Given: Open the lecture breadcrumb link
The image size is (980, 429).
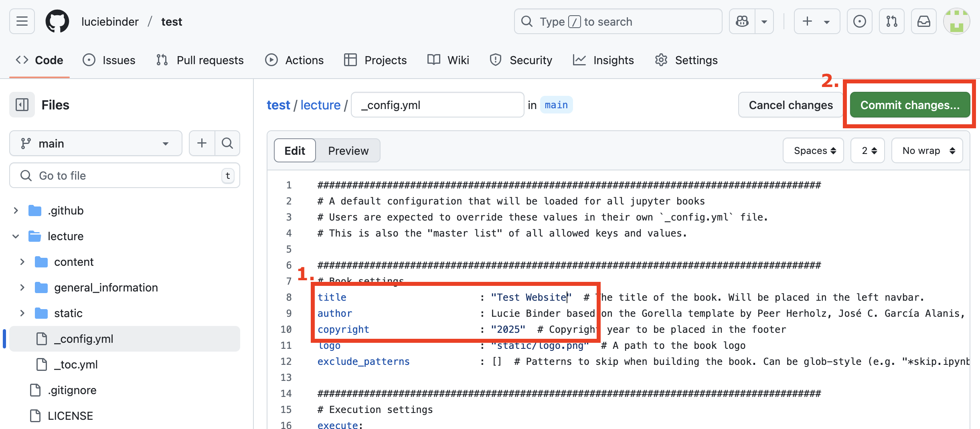Looking at the screenshot, I should [x=320, y=105].
